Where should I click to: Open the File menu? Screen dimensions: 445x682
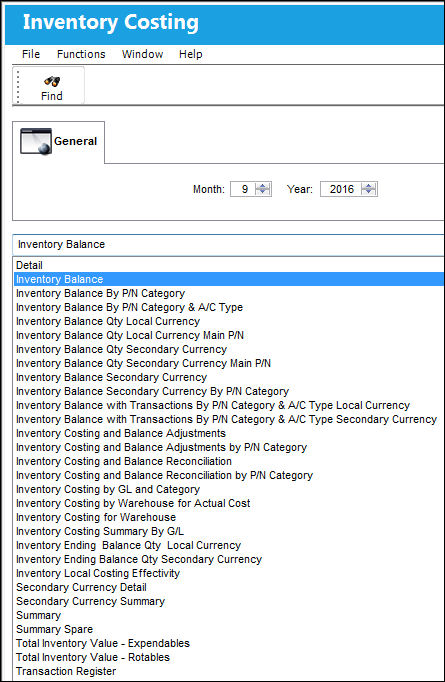[x=31, y=54]
